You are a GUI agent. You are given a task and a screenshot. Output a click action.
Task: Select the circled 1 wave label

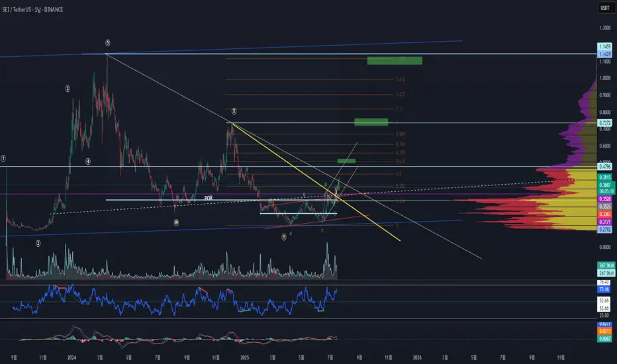point(3,159)
